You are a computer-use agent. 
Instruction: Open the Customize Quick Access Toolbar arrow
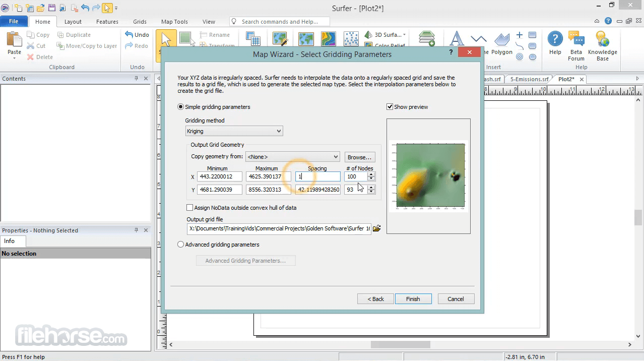116,9
